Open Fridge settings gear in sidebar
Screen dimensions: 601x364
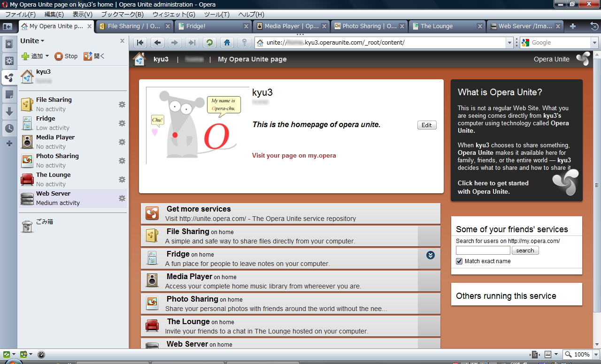pyautogui.click(x=122, y=123)
